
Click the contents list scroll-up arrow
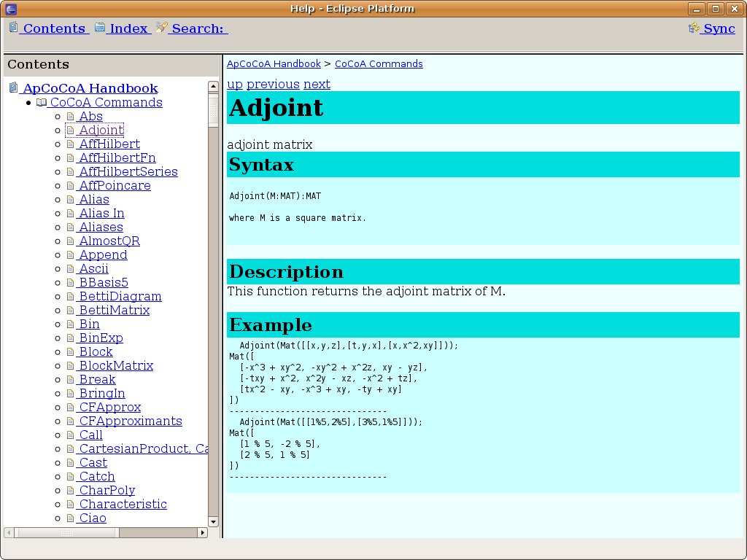coord(213,86)
